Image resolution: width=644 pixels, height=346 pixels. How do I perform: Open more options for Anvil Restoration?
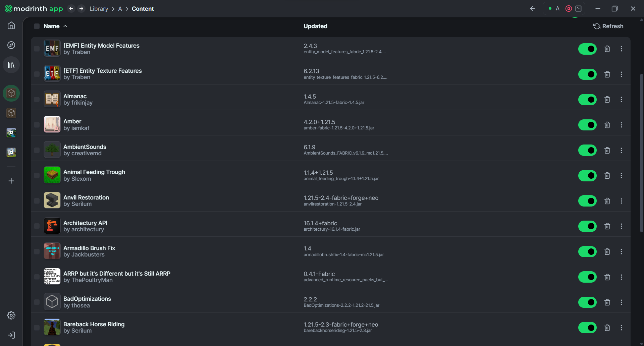[x=621, y=201]
